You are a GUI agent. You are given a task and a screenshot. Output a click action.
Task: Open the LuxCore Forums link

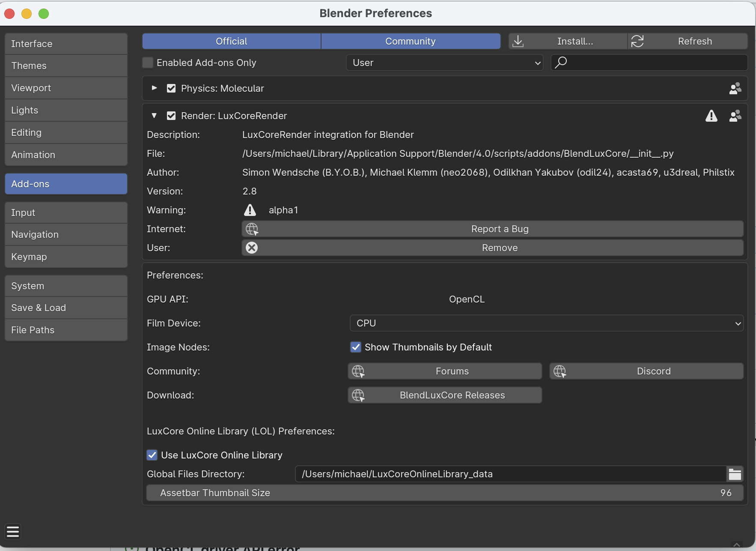coord(445,371)
